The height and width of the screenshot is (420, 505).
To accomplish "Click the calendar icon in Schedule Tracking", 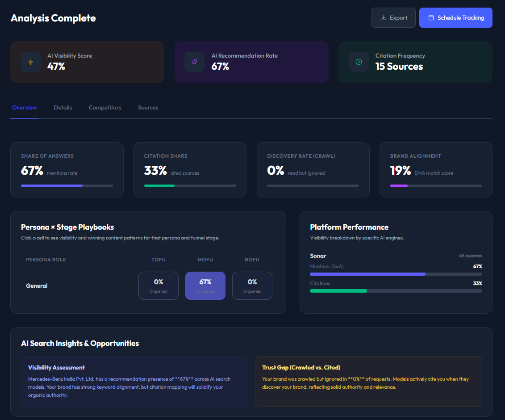I will click(x=431, y=18).
